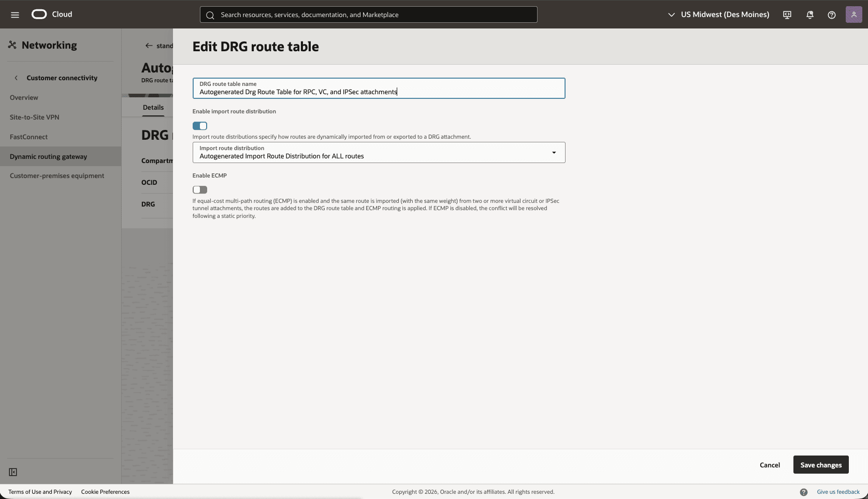Screen dimensions: 868x499
Task: Launch Cloud Shell from the top bar
Action: 787,14
